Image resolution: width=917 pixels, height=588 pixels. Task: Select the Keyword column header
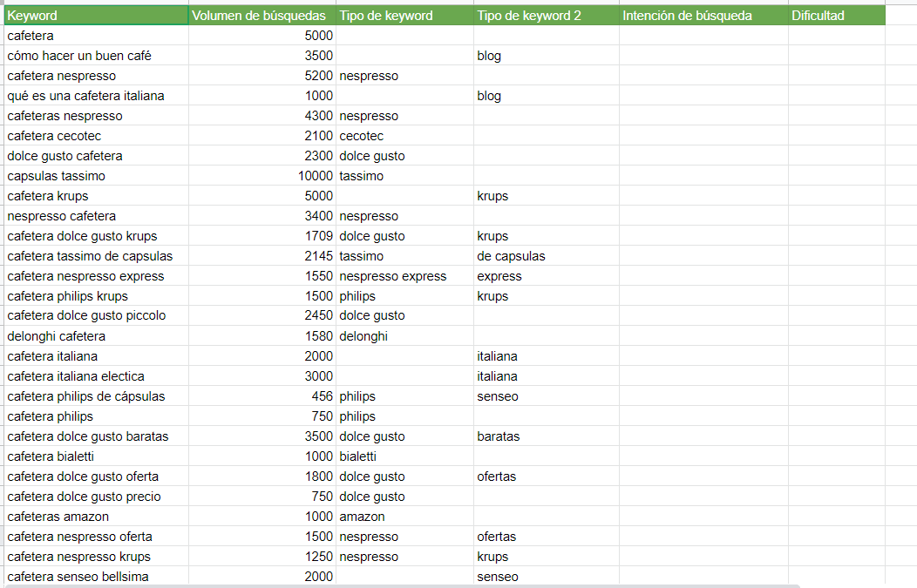click(x=96, y=14)
